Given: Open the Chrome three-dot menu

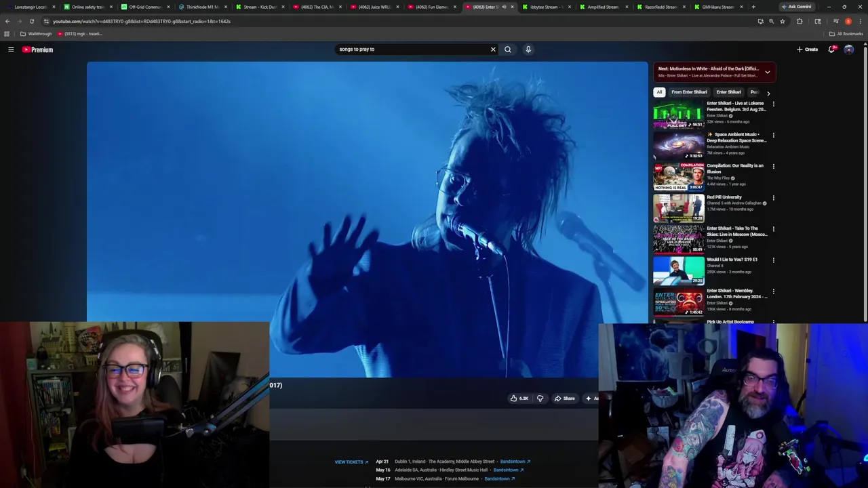Looking at the screenshot, I should click(x=860, y=21).
